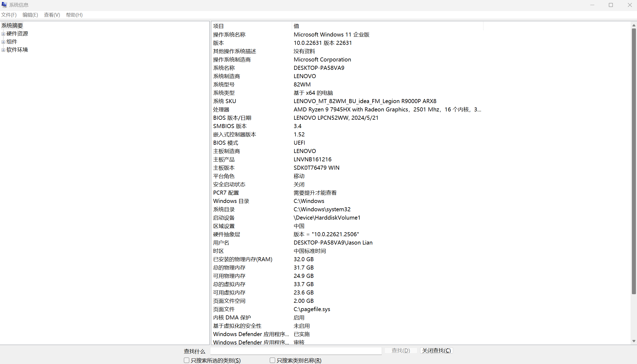
Task: Open the 文件(F) menu
Action: (x=9, y=15)
